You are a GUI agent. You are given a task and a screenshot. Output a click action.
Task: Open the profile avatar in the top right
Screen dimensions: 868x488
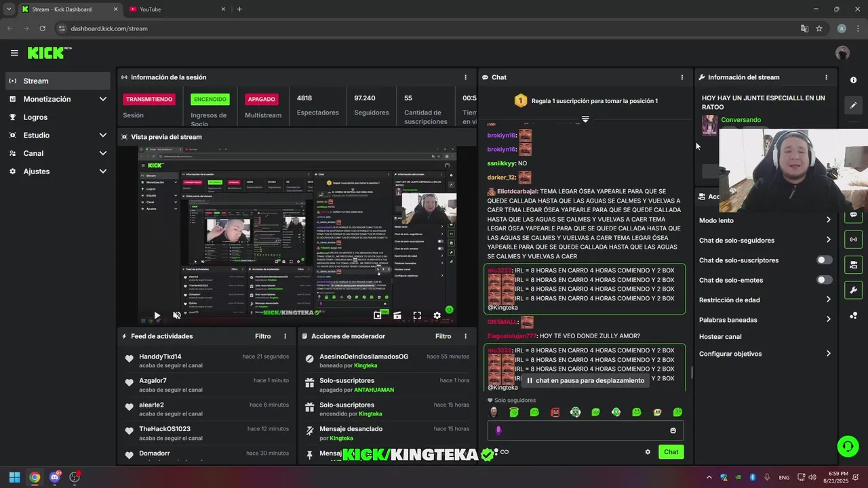click(842, 53)
